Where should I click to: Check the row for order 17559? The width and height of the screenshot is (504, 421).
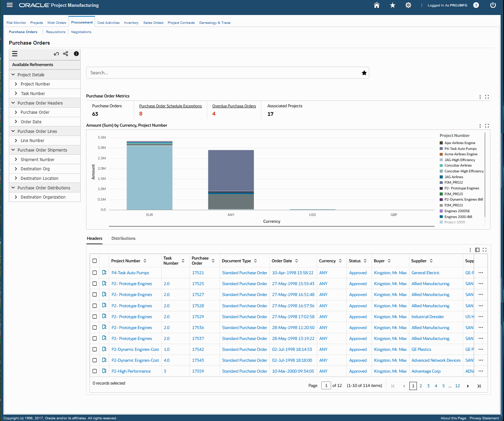(95, 371)
